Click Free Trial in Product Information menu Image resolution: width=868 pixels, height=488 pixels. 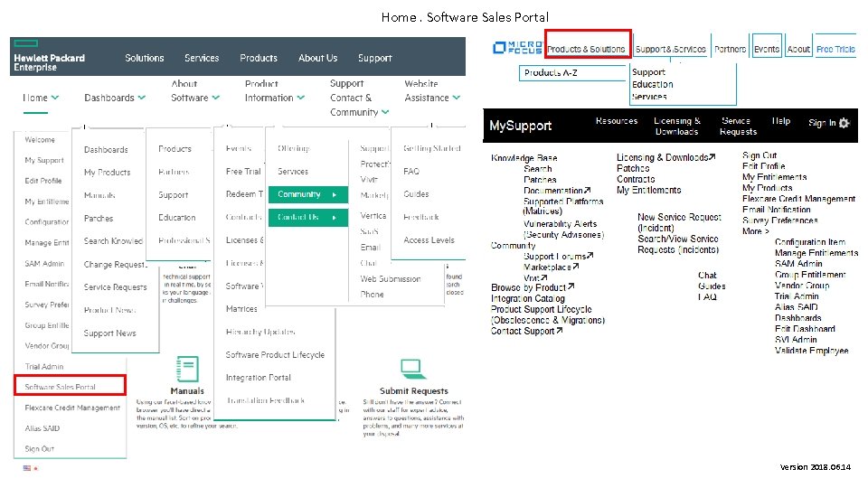tap(243, 172)
